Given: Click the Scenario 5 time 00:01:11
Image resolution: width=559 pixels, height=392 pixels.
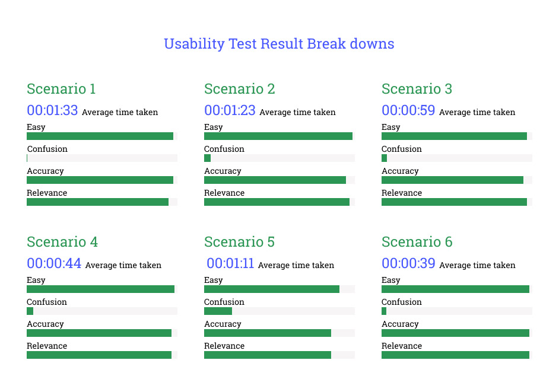Looking at the screenshot, I should coord(230,263).
